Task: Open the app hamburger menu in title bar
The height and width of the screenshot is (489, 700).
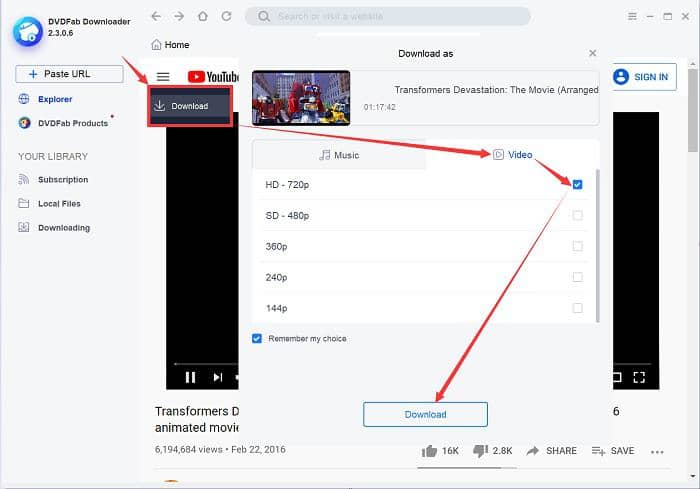Action: [632, 17]
